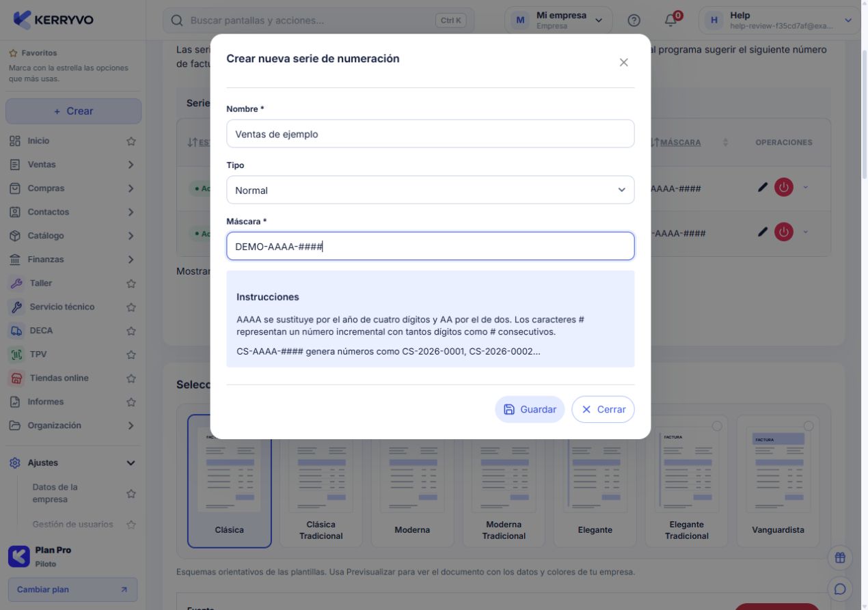Select the Elegante Tradicional template radio button

pos(717,426)
